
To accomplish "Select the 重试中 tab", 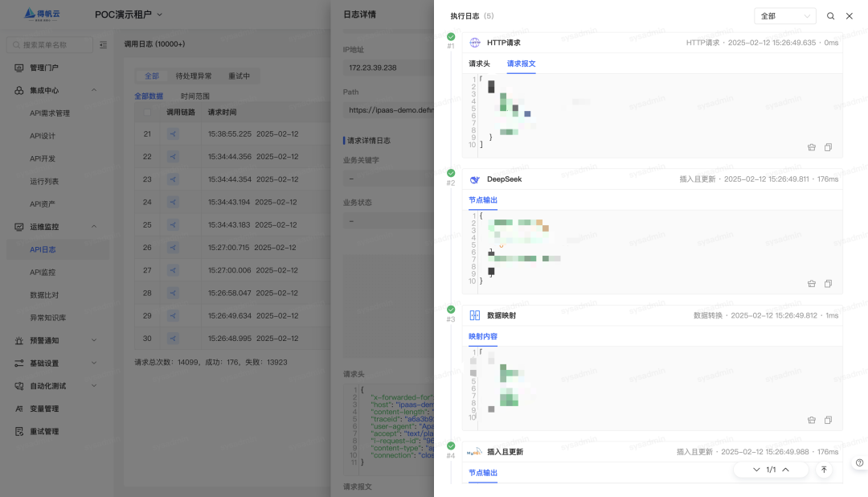I will click(240, 76).
